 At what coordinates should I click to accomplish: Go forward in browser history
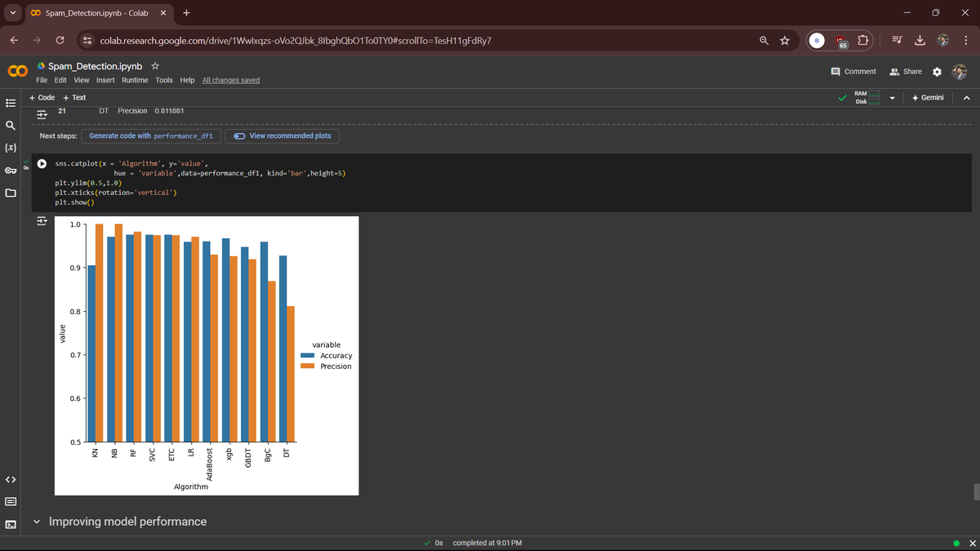pos(37,40)
